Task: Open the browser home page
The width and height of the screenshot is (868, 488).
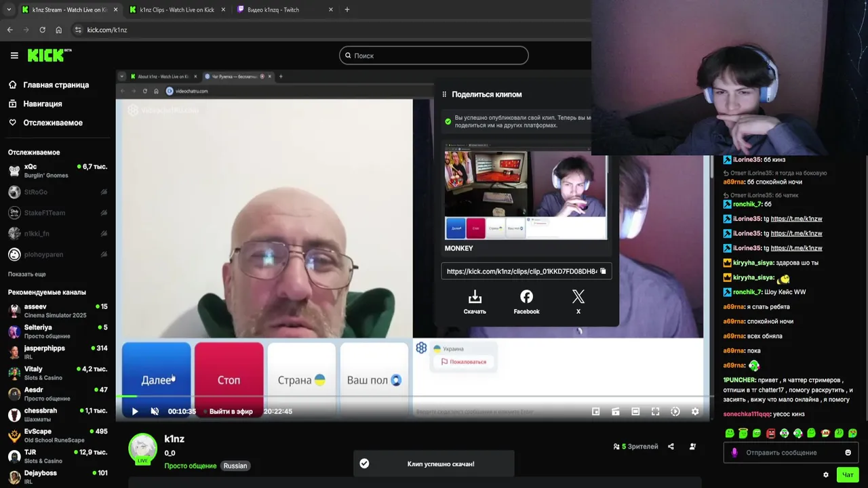Action: pyautogui.click(x=58, y=30)
